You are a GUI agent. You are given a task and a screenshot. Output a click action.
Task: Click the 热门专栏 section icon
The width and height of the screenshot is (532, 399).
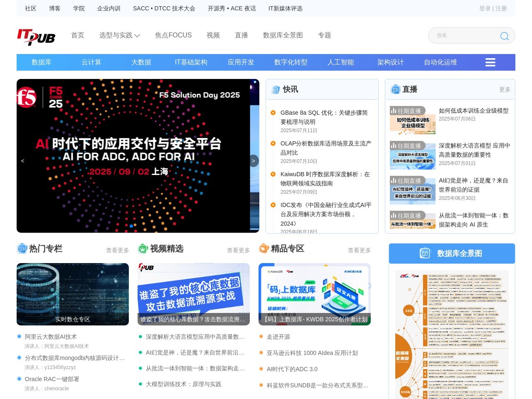(x=22, y=249)
